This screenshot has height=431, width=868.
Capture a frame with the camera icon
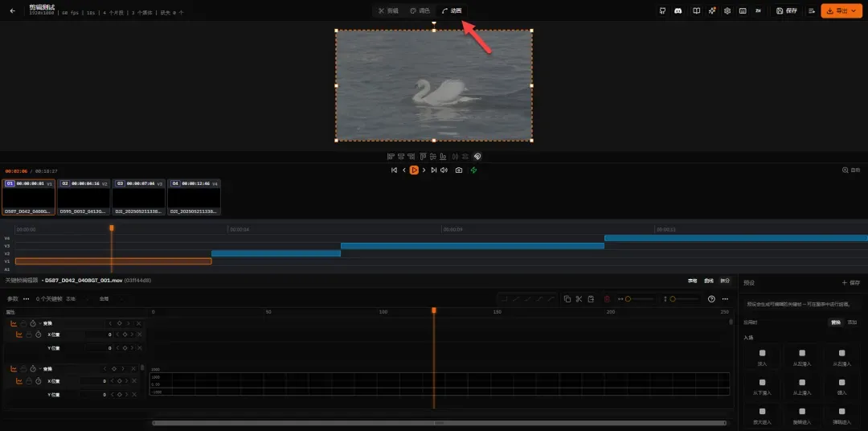click(x=459, y=170)
